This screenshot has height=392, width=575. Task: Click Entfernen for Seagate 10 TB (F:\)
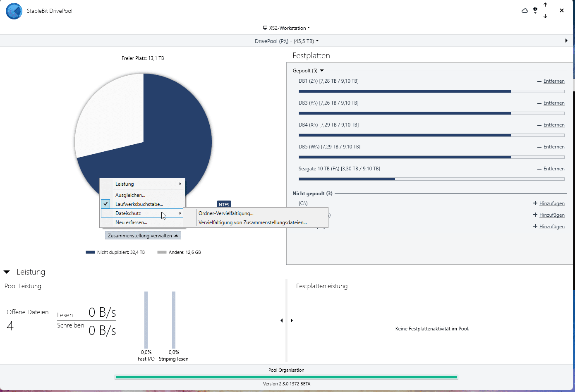[554, 169]
